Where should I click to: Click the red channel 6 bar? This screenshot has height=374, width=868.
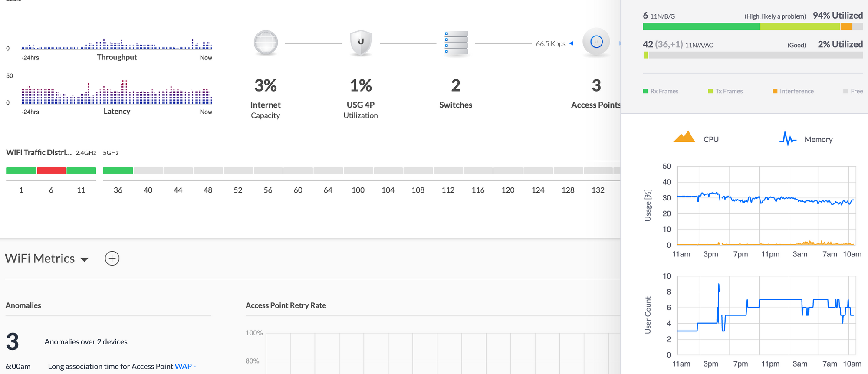(x=51, y=171)
